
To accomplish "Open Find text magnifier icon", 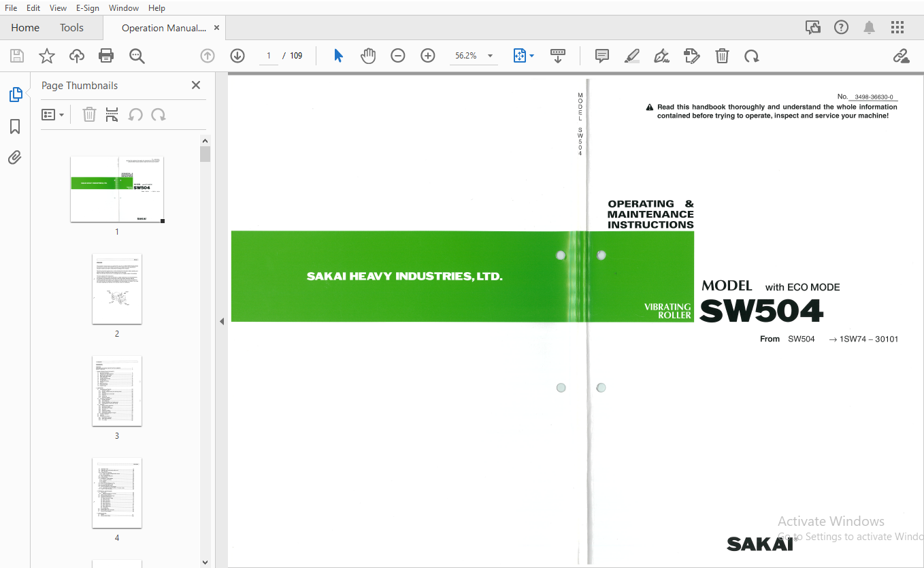I will point(137,56).
